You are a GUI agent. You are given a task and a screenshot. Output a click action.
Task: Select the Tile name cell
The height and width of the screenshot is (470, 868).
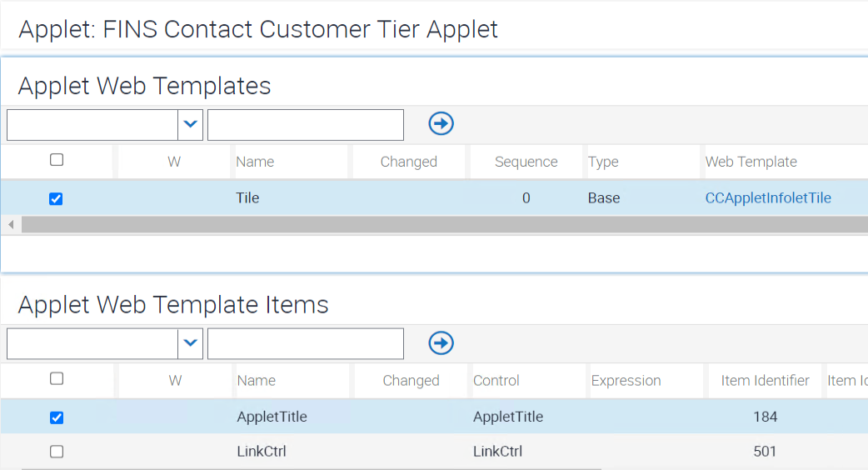click(248, 198)
